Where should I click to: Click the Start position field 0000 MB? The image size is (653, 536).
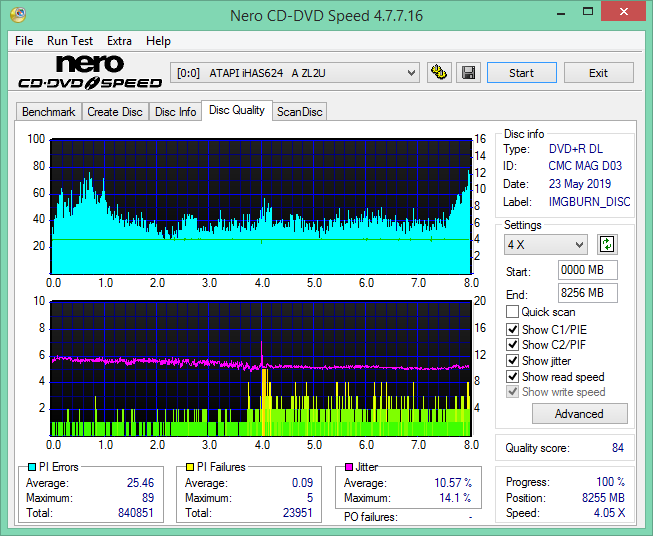(588, 270)
